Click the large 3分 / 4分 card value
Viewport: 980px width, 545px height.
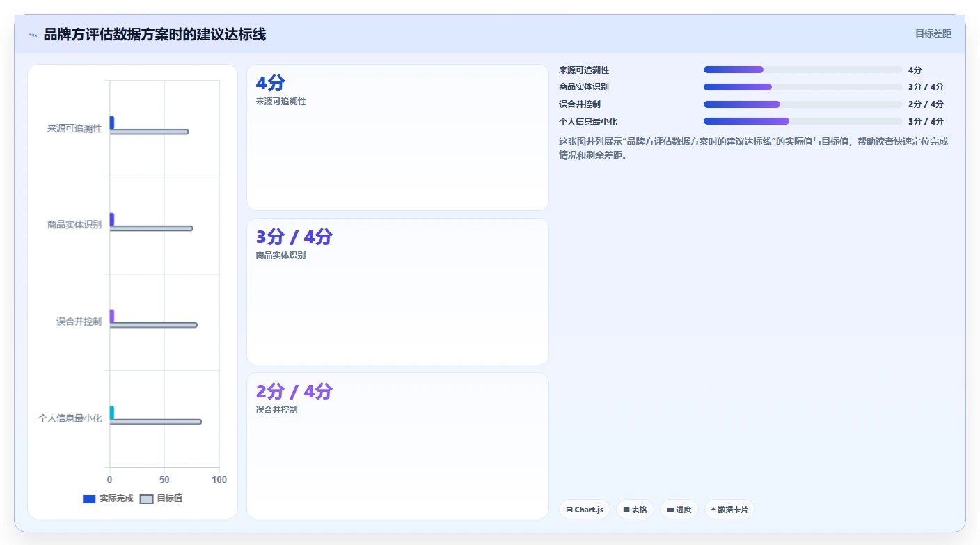[294, 237]
